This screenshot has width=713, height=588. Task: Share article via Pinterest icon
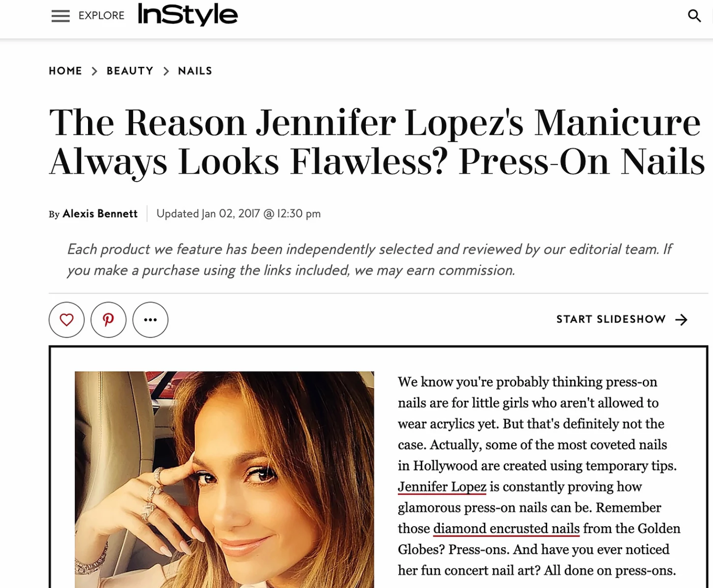tap(108, 320)
